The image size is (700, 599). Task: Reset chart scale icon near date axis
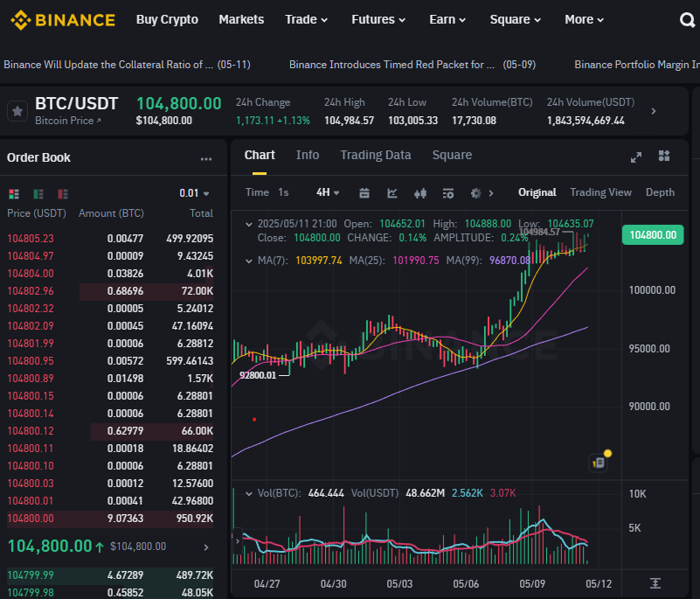655,583
